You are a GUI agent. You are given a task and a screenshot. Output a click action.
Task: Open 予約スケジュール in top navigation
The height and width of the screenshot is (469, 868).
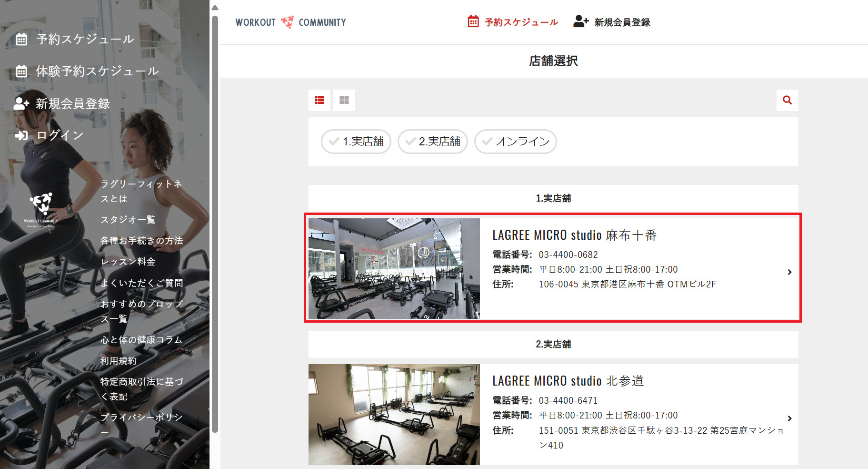tap(521, 22)
